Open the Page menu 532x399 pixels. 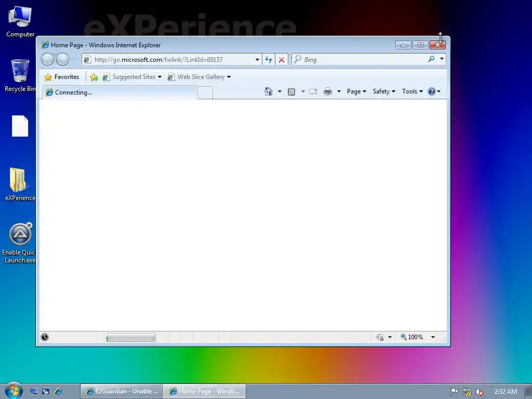pyautogui.click(x=356, y=91)
